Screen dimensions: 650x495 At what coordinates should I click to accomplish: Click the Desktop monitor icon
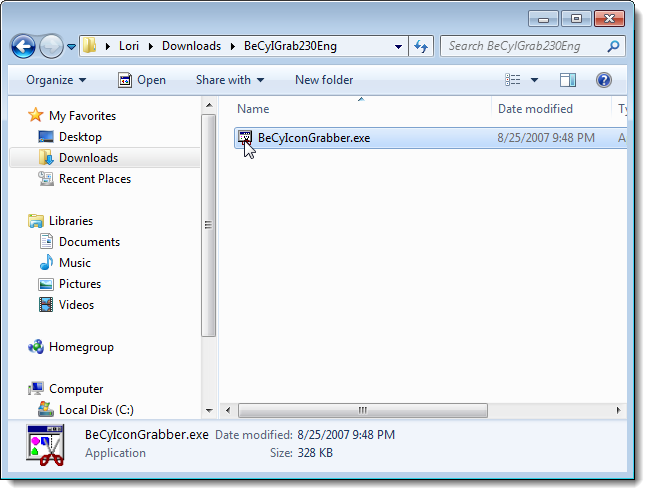[x=46, y=137]
